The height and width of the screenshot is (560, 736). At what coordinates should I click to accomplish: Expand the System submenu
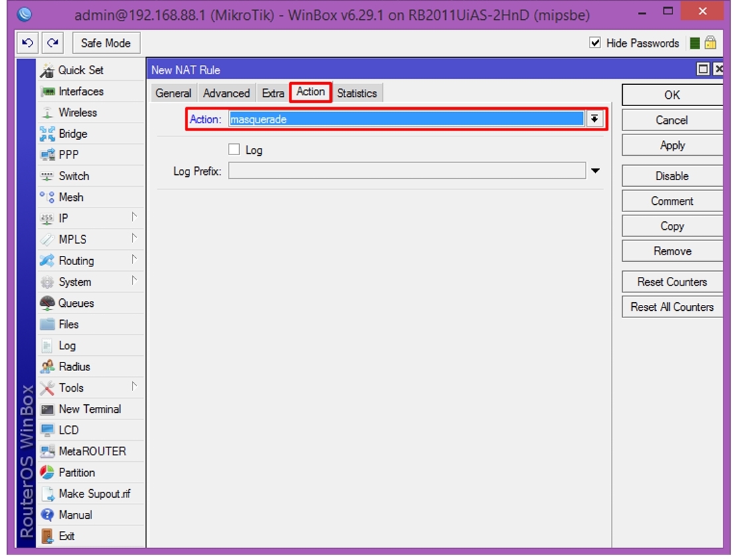[x=134, y=281]
